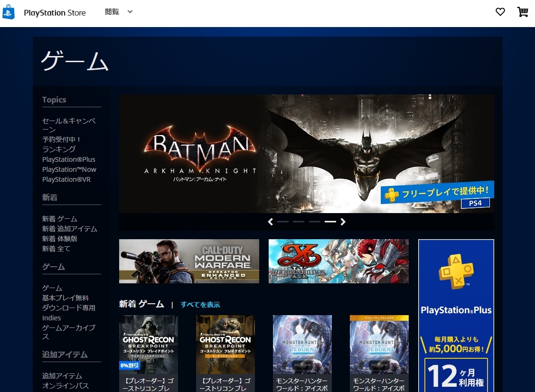Select the second carousel slide indicator

tap(299, 222)
